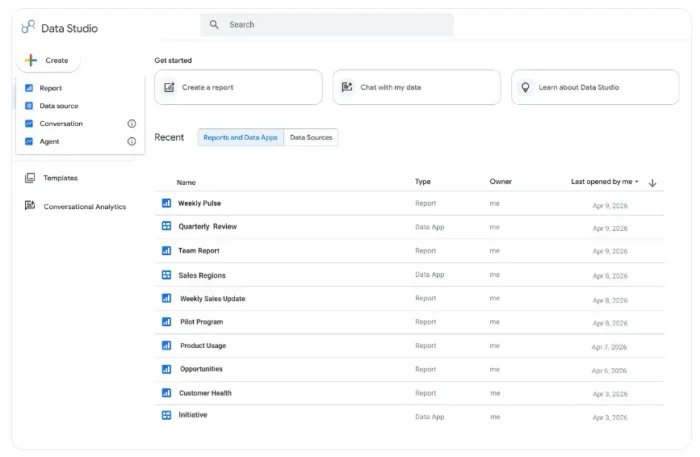The height and width of the screenshot is (457, 700).
Task: Click the Weekly Sales Update report icon
Action: click(x=167, y=298)
